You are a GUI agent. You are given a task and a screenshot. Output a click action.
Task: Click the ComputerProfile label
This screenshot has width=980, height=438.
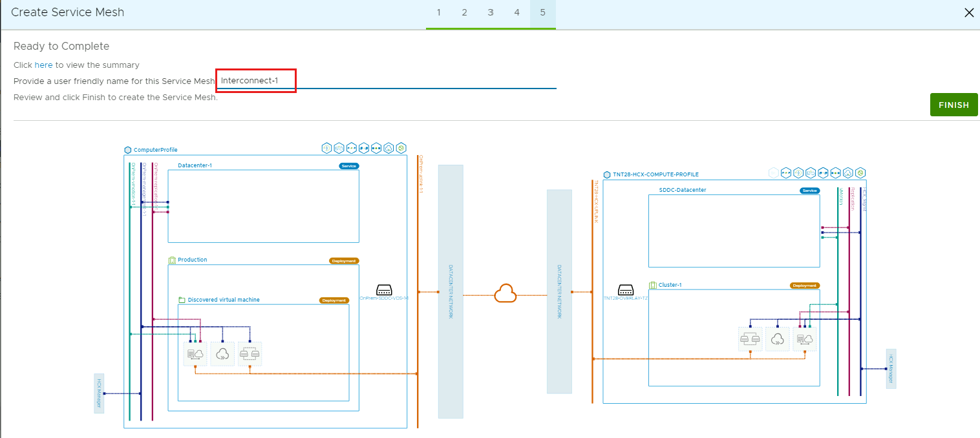coord(156,150)
